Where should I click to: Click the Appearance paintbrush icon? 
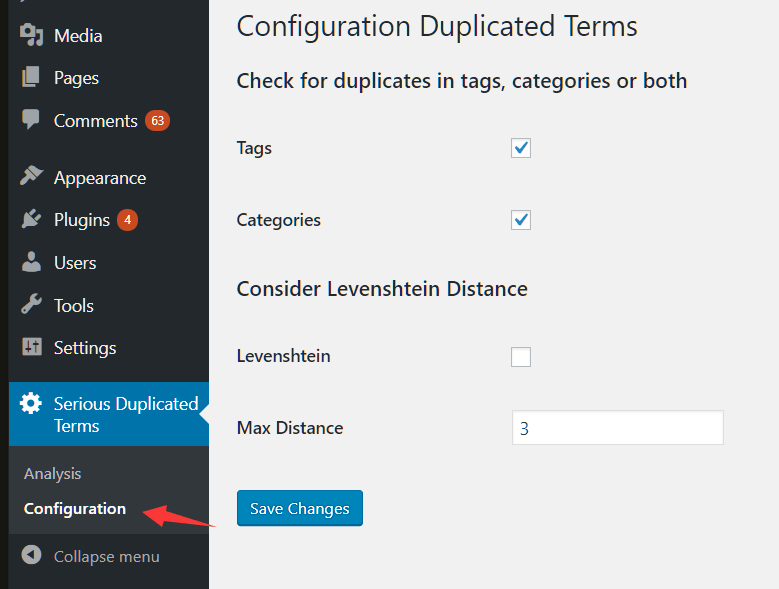tap(31, 176)
